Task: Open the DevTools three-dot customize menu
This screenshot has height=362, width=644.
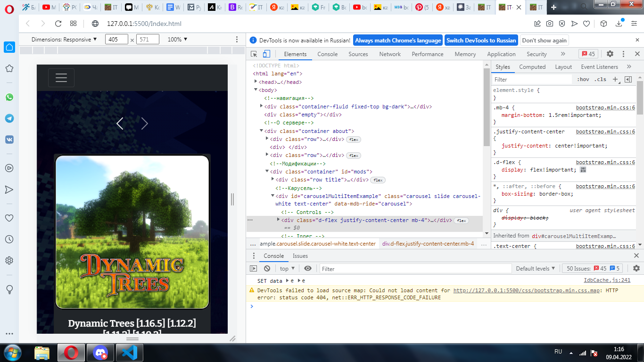Action: [x=623, y=54]
